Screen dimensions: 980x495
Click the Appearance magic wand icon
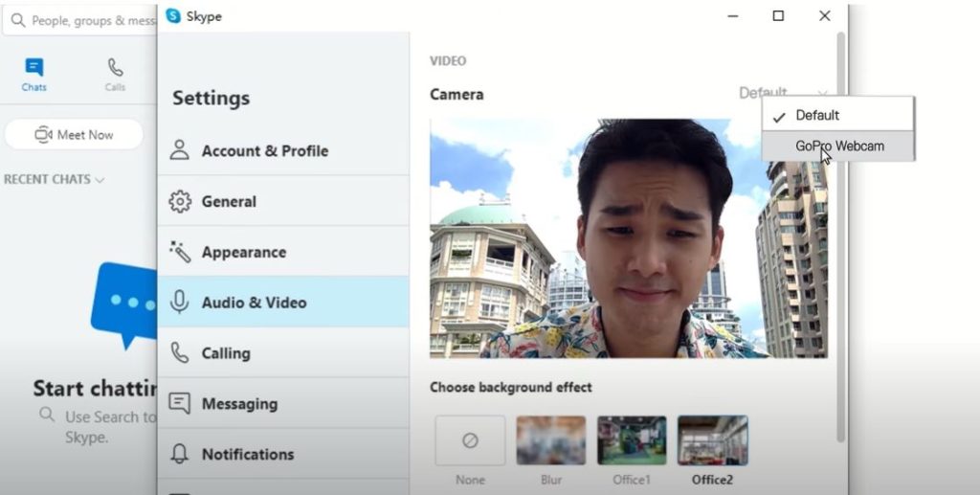180,252
